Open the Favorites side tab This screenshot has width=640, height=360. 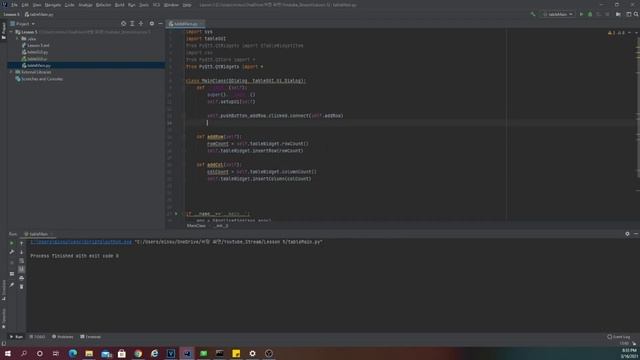4,318
